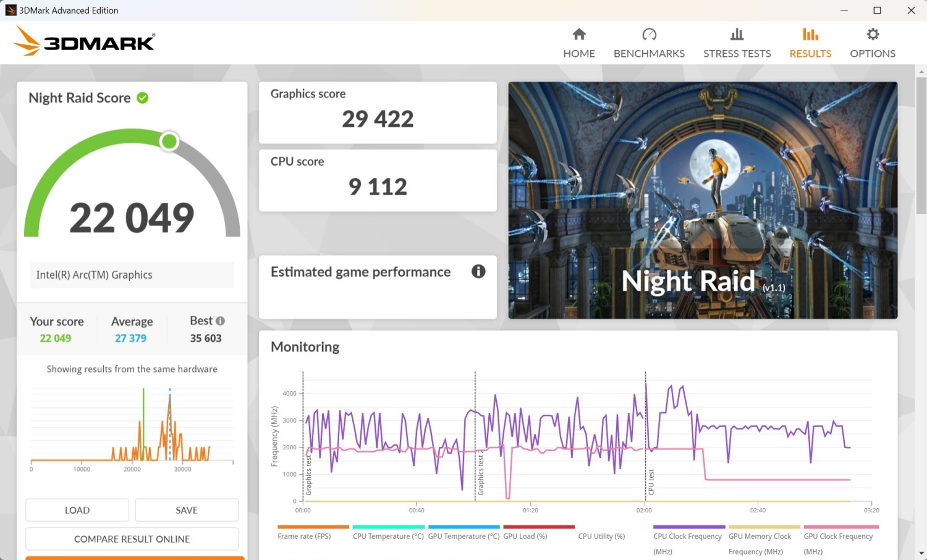This screenshot has height=560, width=927.
Task: Click the Estimated game performance info icon
Action: [x=478, y=271]
